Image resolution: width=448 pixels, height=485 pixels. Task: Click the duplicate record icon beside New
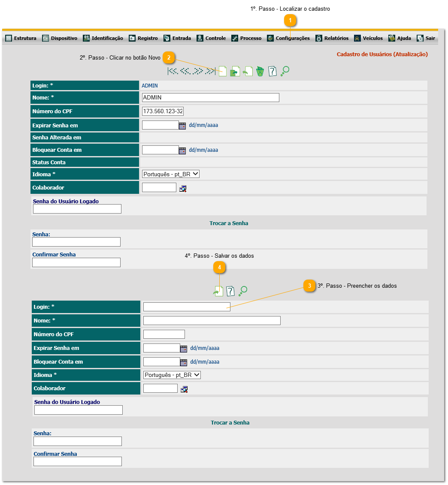click(235, 71)
